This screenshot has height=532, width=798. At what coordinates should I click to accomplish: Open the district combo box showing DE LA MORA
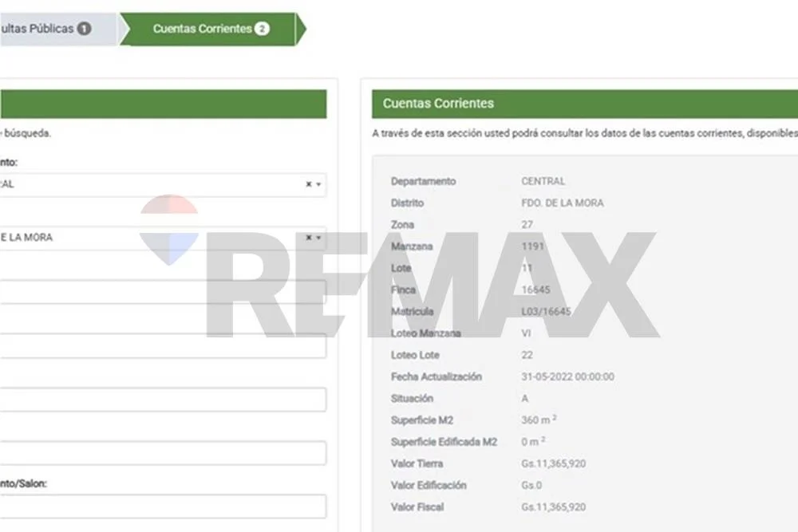(152, 238)
